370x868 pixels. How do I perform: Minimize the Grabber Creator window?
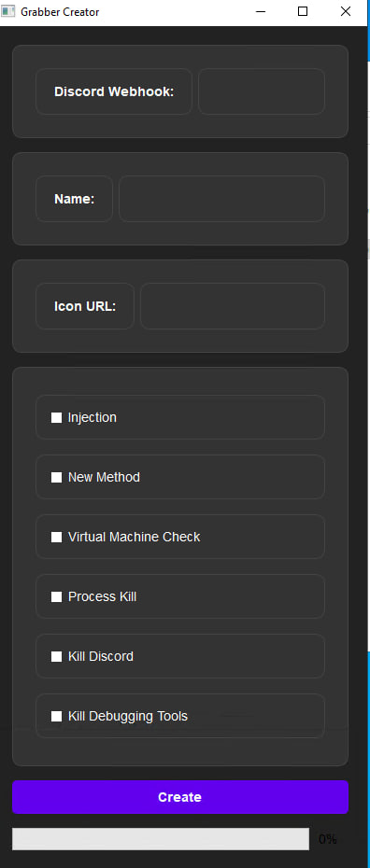click(x=261, y=11)
